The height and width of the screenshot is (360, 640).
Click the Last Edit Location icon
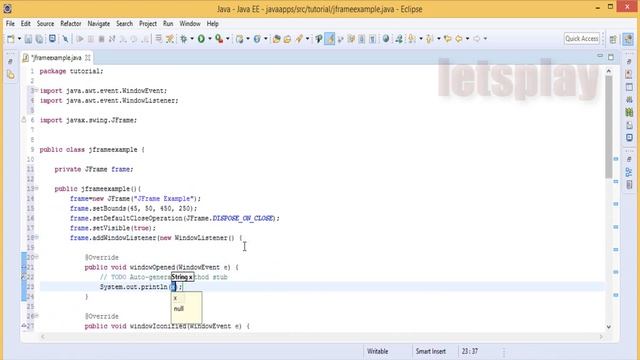pyautogui.click(x=448, y=39)
